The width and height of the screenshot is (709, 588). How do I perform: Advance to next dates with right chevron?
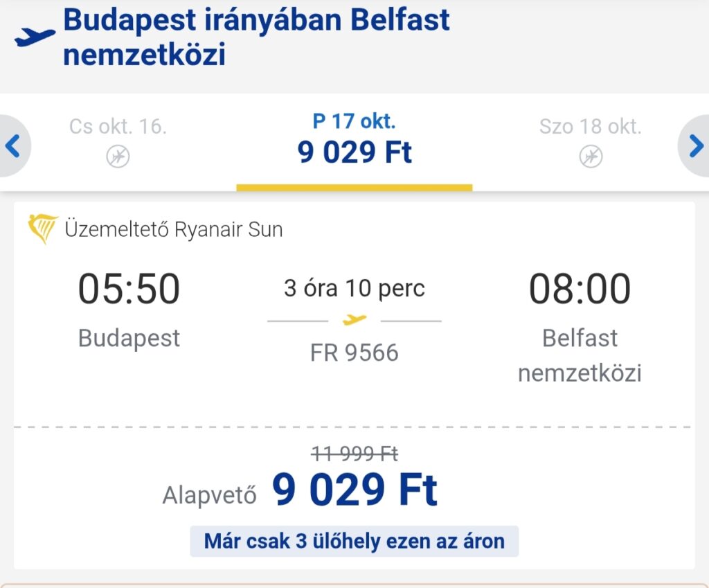click(x=695, y=146)
